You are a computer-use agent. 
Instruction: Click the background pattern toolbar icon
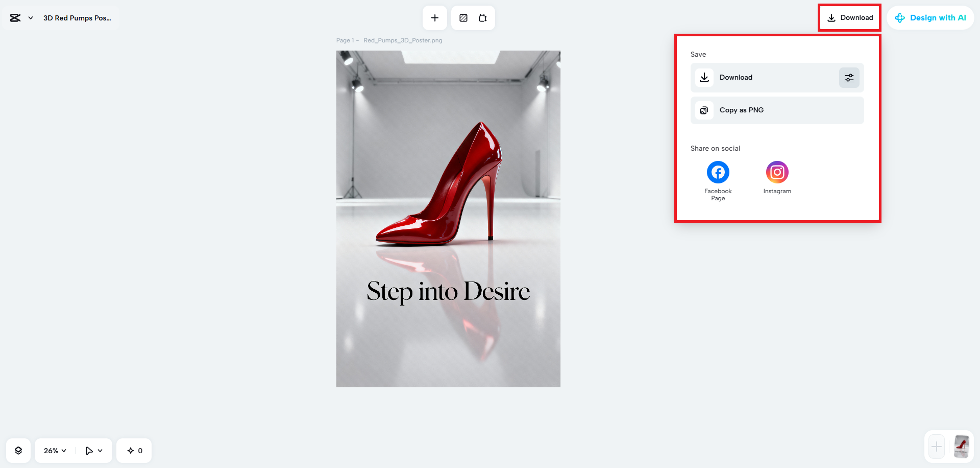click(x=463, y=18)
